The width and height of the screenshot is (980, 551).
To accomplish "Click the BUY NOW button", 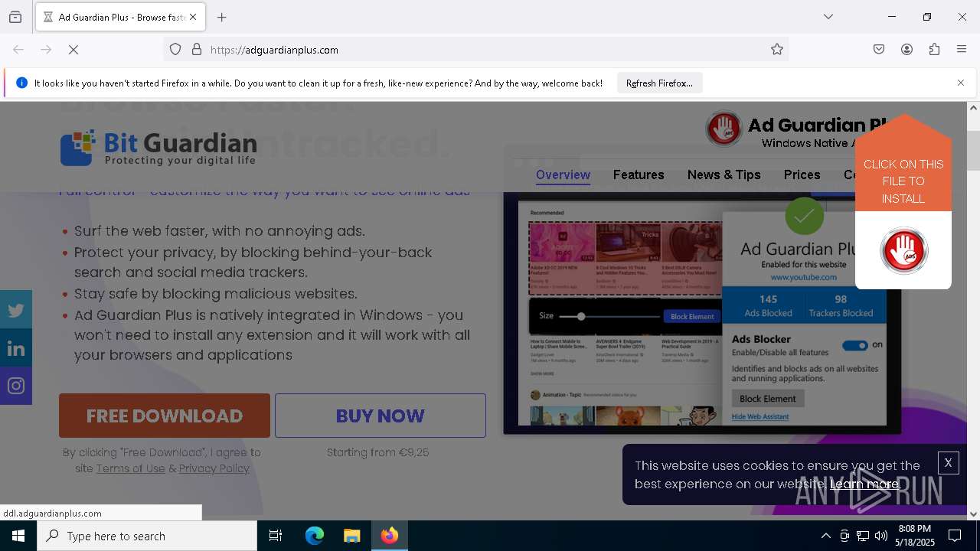I will click(x=381, y=416).
